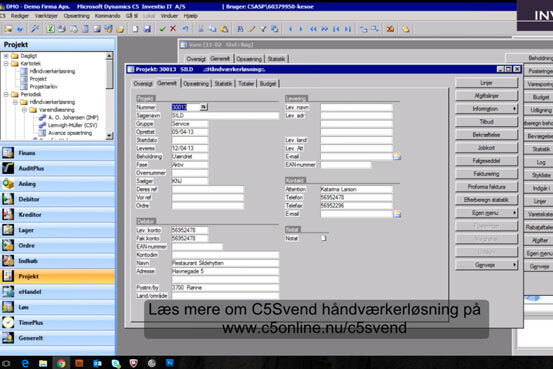Viewport: 553px width, 369px height.
Task: Open eHandel module in sidebar
Action: pos(58,292)
